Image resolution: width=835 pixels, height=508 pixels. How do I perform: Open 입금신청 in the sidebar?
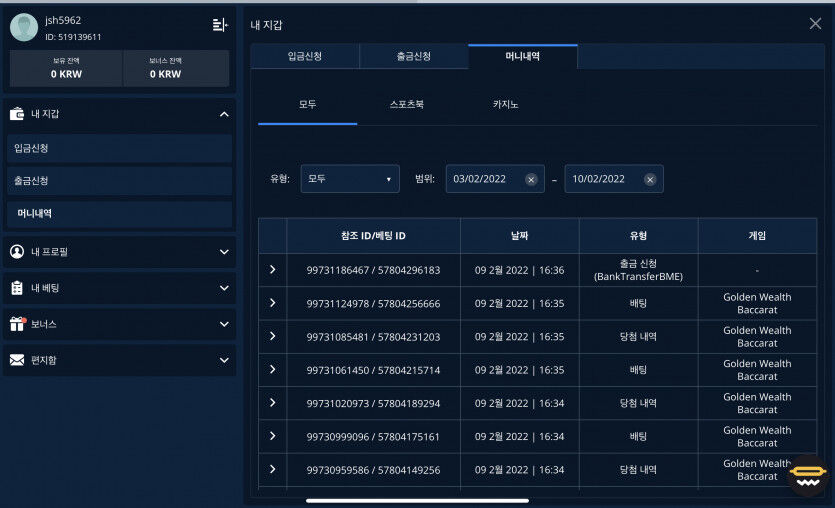click(119, 148)
